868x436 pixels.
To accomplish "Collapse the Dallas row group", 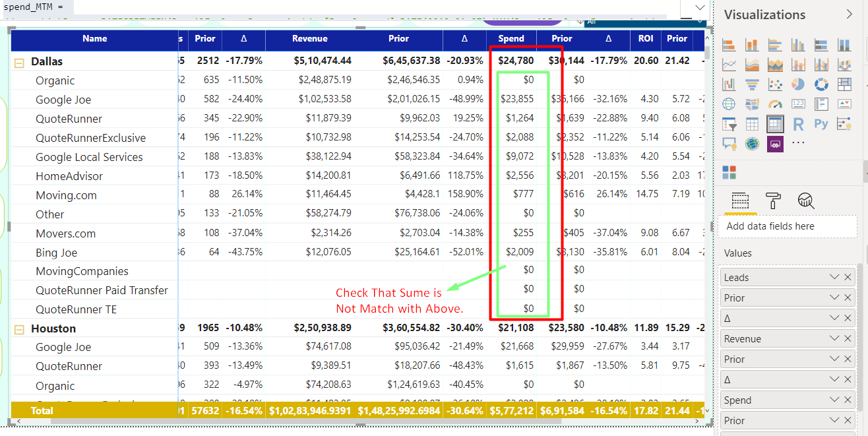I will point(19,63).
